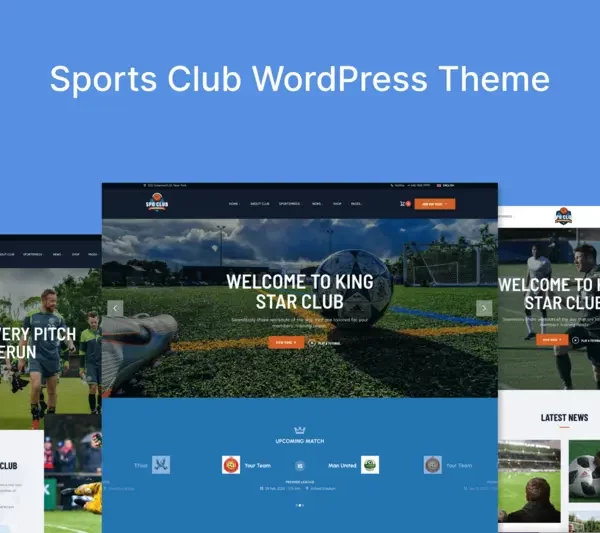Click the Man United label text

pyautogui.click(x=342, y=466)
